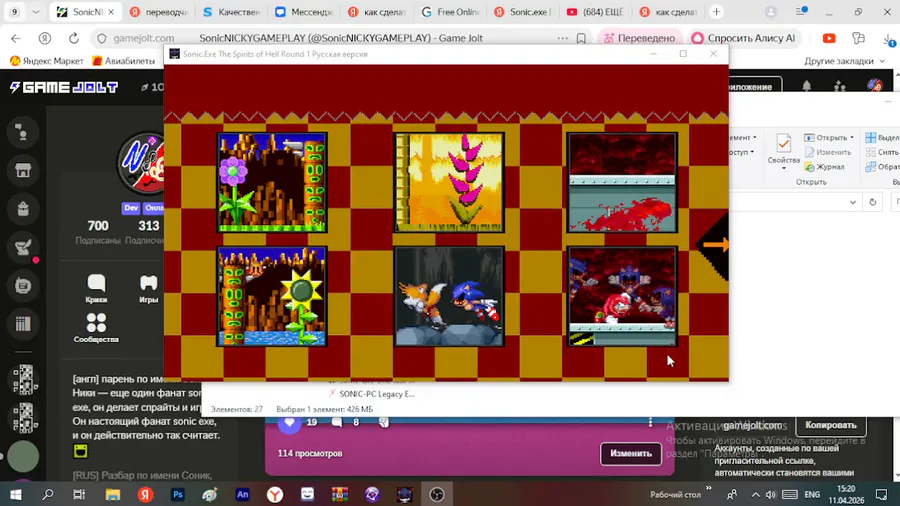Image resolution: width=900 pixels, height=506 pixels.
Task: Open OBS Studio from the taskbar
Action: [x=437, y=495]
